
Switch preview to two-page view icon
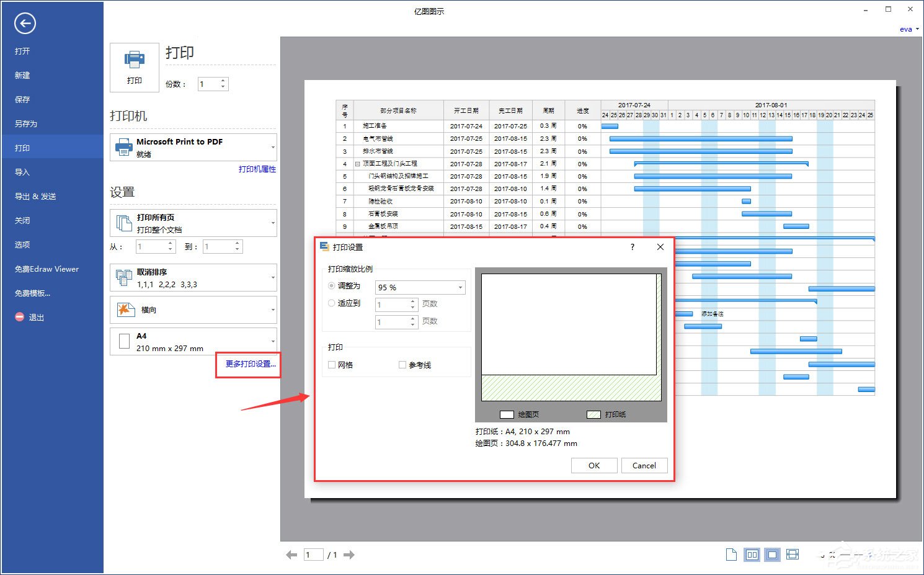[752, 555]
